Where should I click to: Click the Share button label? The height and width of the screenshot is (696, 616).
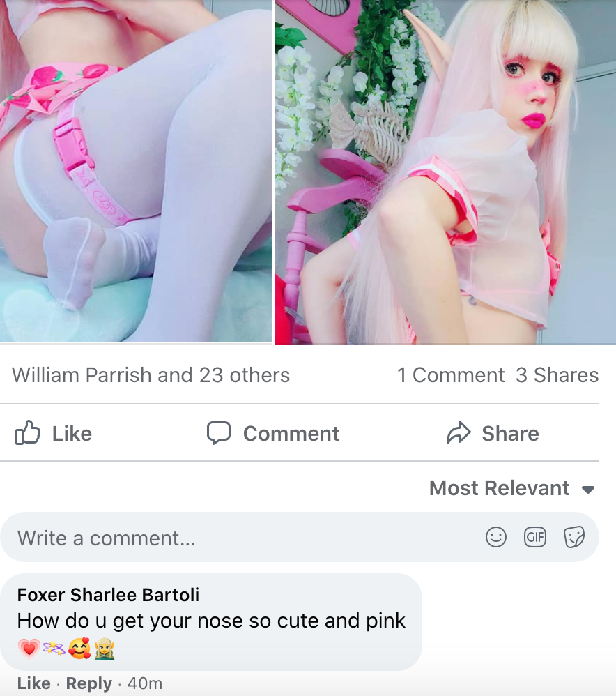[511, 434]
